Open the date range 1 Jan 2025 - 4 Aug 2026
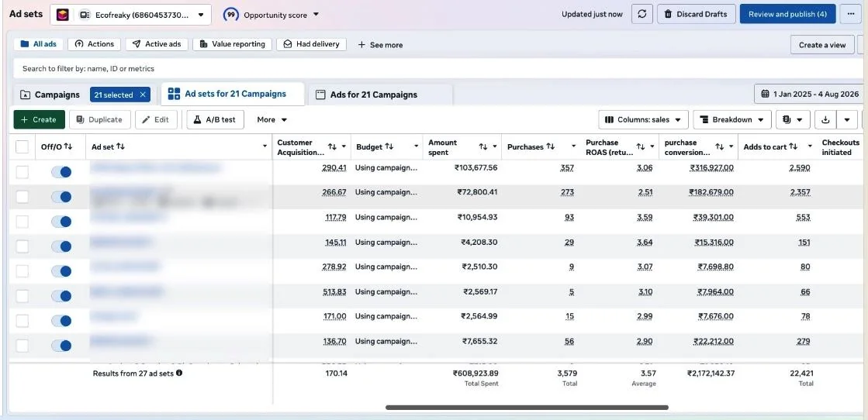 pyautogui.click(x=811, y=94)
